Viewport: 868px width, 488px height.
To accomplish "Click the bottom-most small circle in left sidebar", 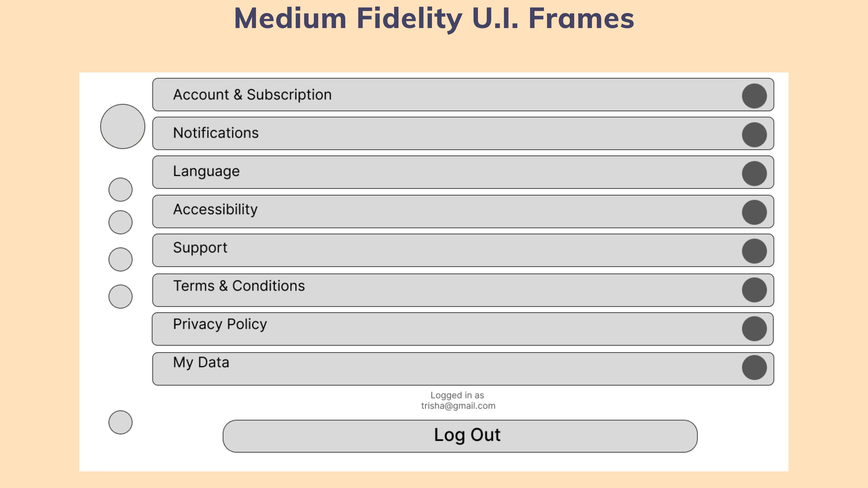I will [x=120, y=422].
